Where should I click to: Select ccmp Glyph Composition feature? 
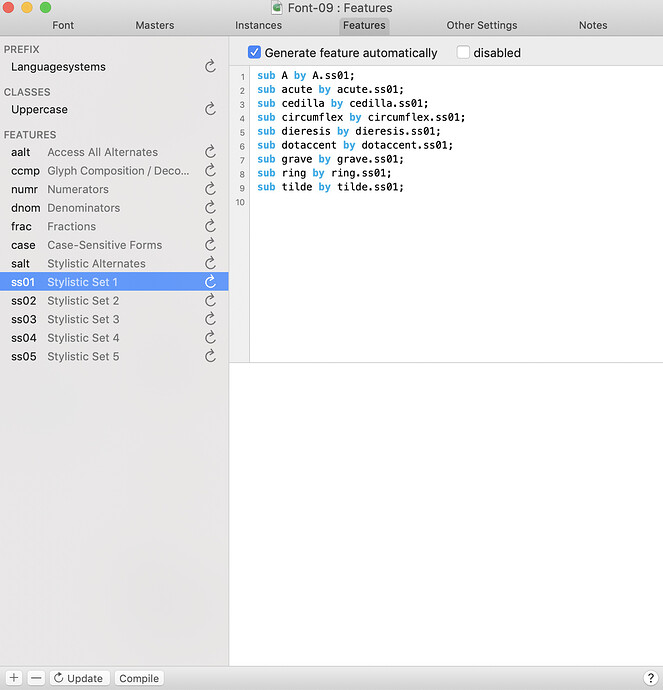(114, 170)
